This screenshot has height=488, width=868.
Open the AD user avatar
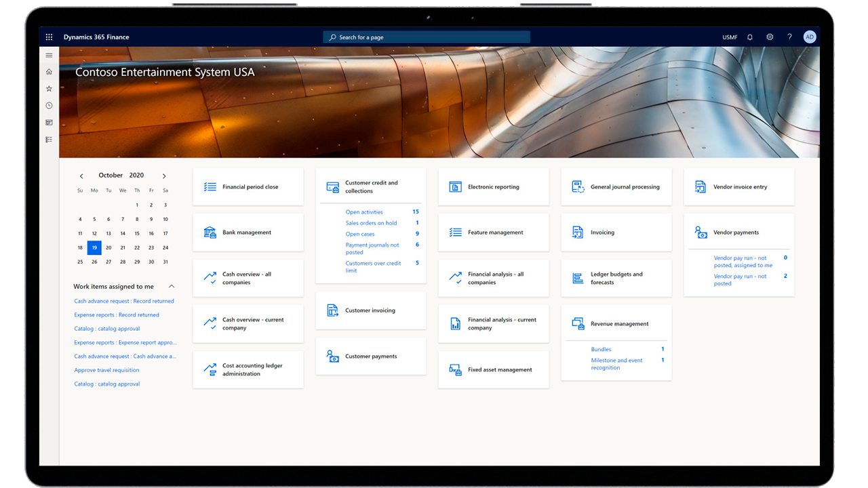(810, 37)
